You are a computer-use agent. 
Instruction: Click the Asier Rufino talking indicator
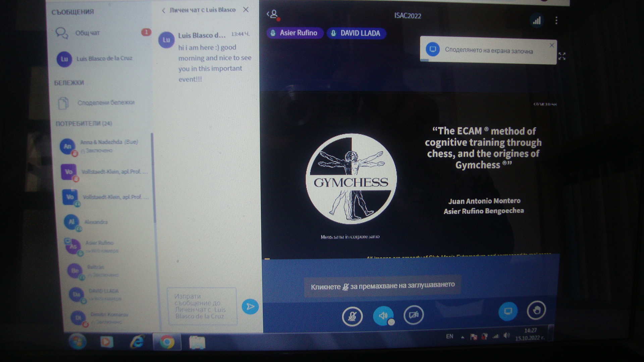point(295,33)
